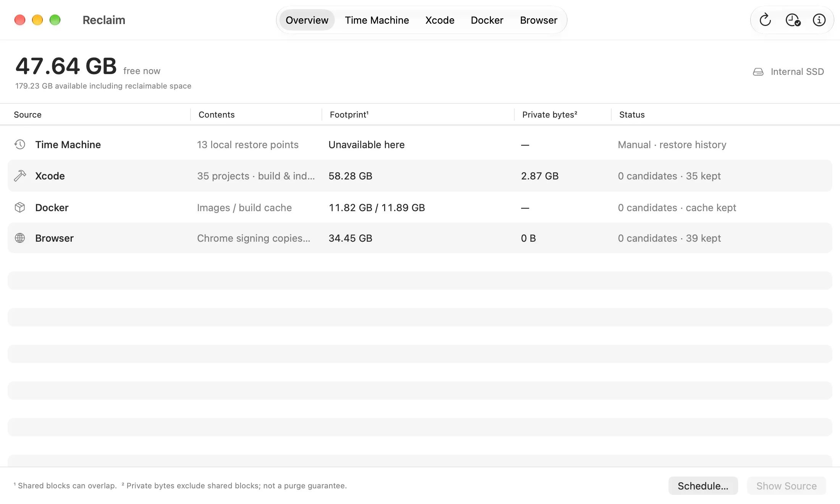Open the Xcode tab
This screenshot has height=504, width=840.
pyautogui.click(x=440, y=20)
